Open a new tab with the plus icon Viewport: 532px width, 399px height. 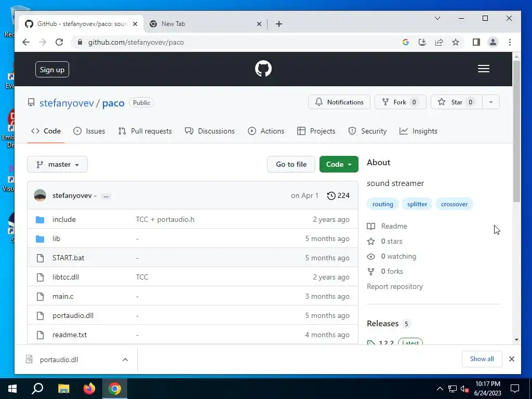tap(279, 24)
